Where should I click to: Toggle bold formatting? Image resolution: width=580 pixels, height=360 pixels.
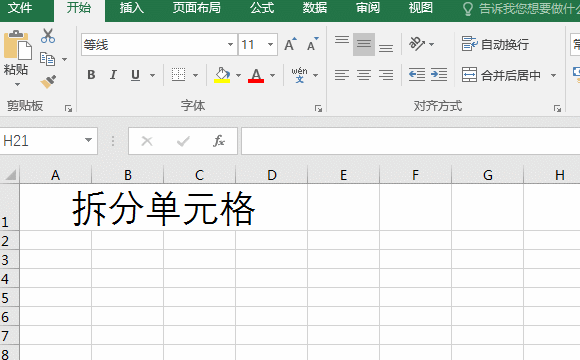tap(91, 75)
